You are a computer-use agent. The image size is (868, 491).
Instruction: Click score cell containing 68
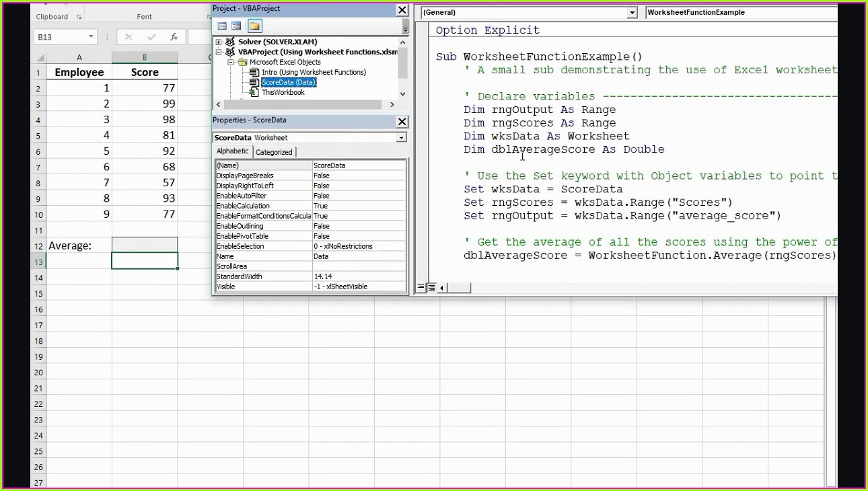tap(145, 167)
